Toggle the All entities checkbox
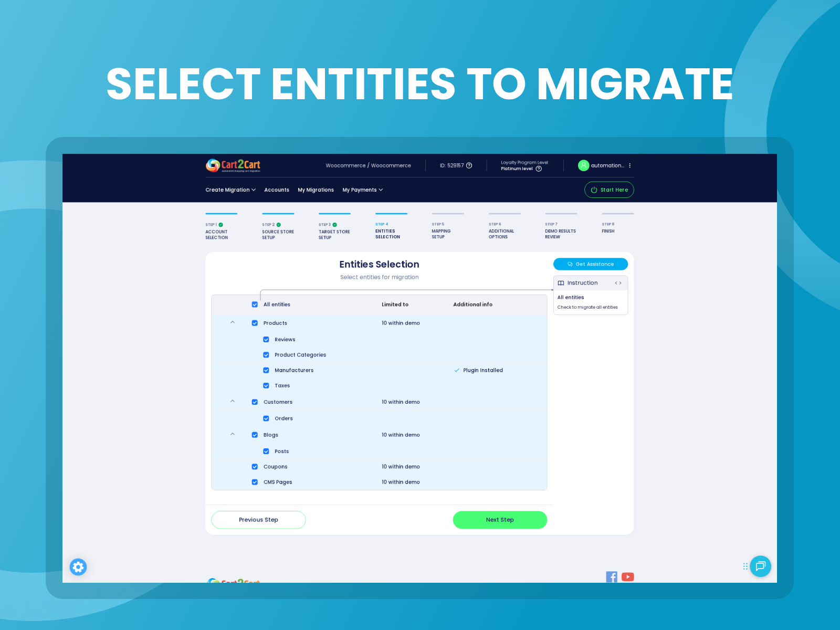The height and width of the screenshot is (630, 840). point(255,304)
